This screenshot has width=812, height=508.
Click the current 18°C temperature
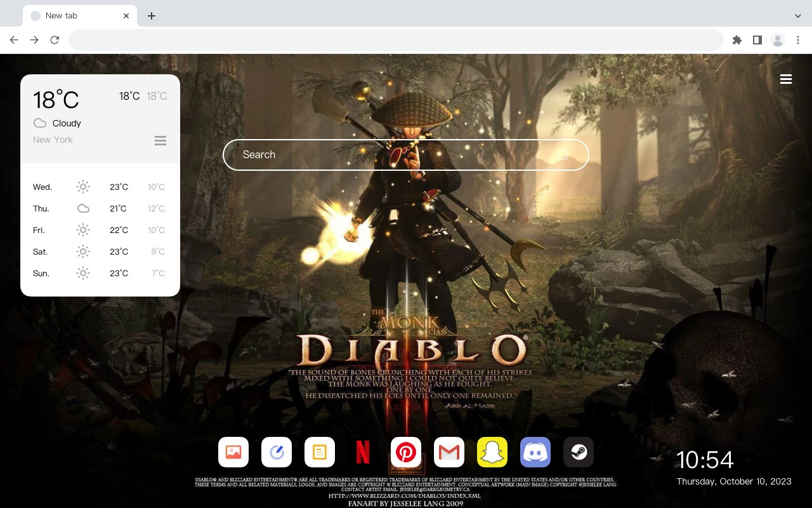[56, 100]
